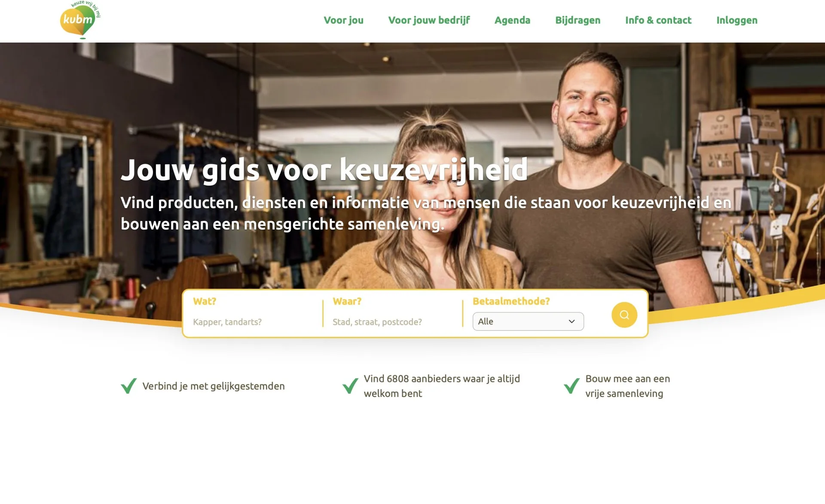Click the checkmark beside 'Bouw mee aan een'

click(571, 386)
